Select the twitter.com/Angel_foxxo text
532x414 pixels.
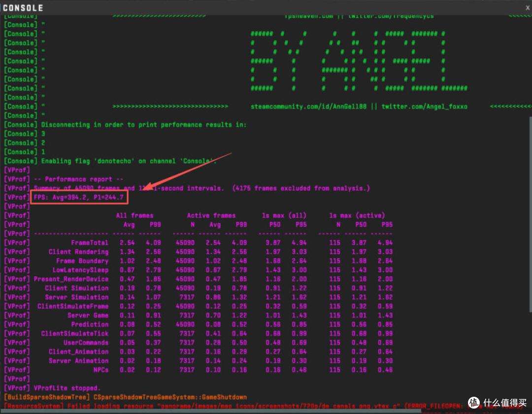tap(424, 106)
